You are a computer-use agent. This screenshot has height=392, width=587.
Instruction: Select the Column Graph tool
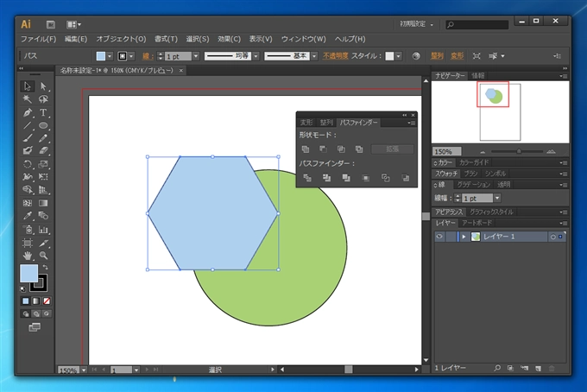[x=43, y=230]
